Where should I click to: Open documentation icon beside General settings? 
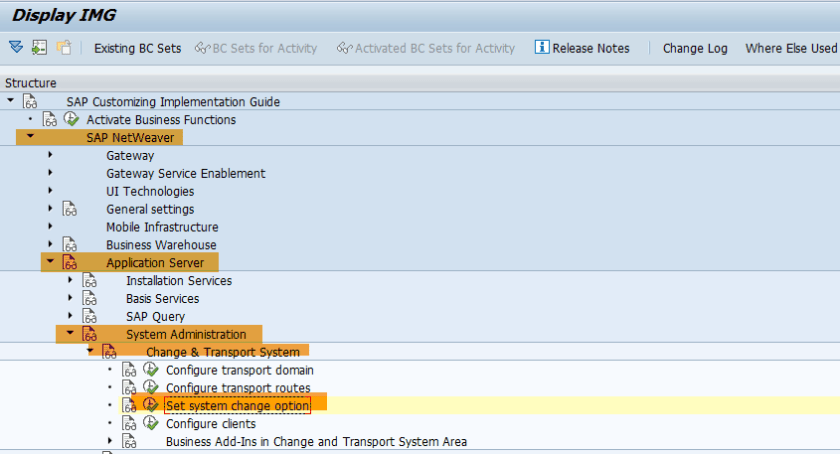pyautogui.click(x=70, y=209)
